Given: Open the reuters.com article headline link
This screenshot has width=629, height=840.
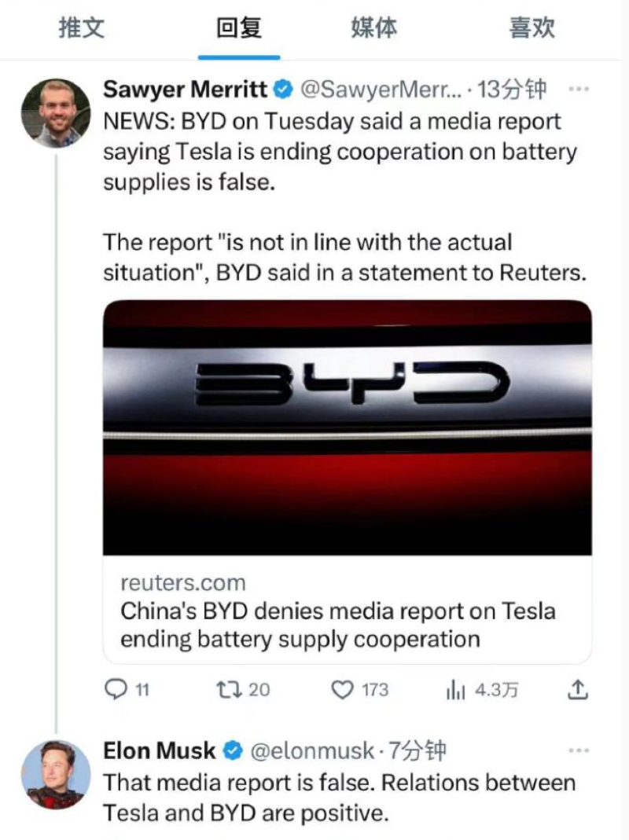Looking at the screenshot, I should pyautogui.click(x=338, y=625).
